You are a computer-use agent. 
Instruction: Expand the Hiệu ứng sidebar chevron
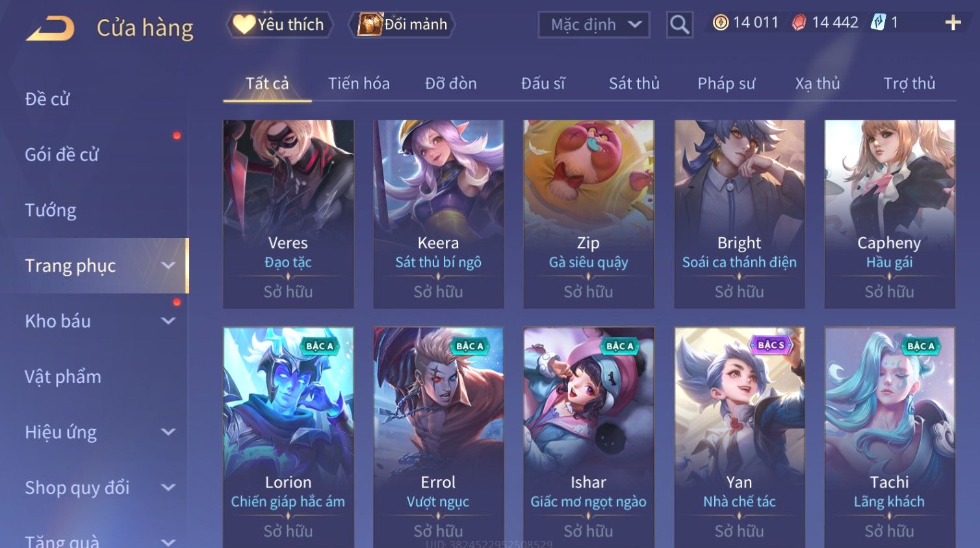[168, 432]
